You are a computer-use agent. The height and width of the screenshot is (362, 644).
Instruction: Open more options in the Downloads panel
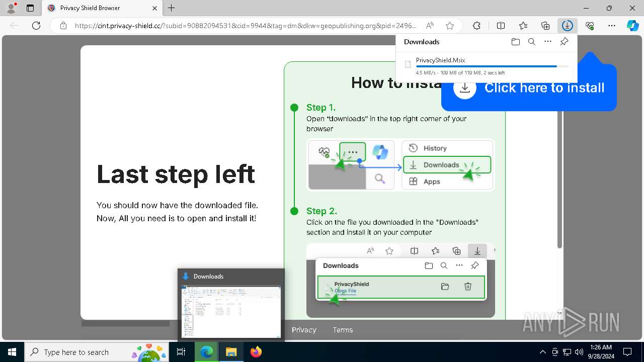[548, 42]
